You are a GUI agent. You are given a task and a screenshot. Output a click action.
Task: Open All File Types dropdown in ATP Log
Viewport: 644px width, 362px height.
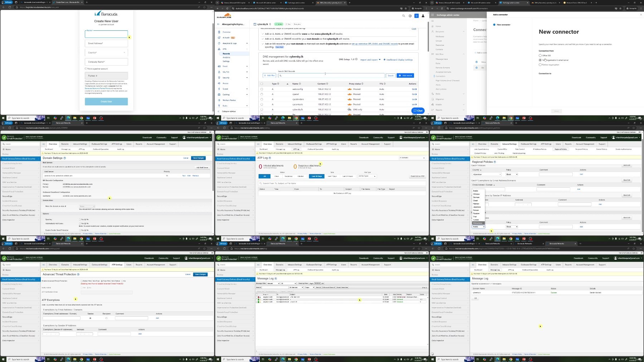click(x=367, y=176)
